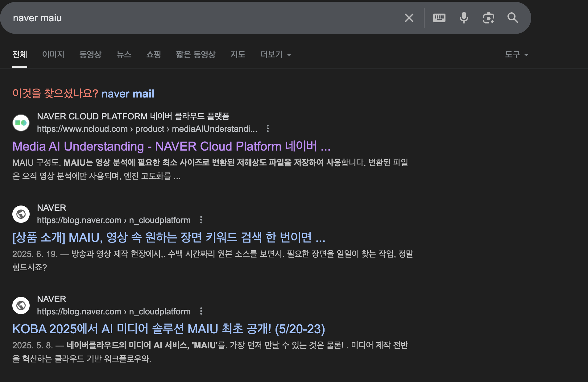The image size is (588, 382).
Task: Click the globe favicon of the KOBA 2025 result
Action: click(21, 305)
